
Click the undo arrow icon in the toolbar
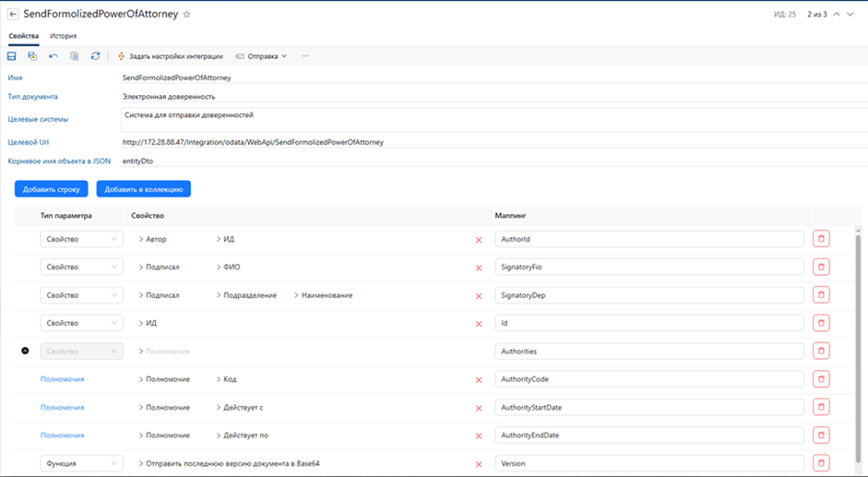click(x=54, y=56)
